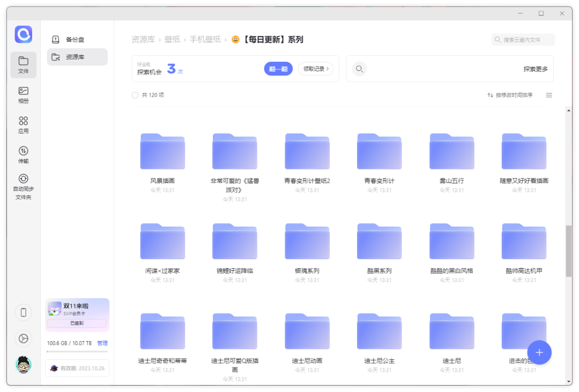The width and height of the screenshot is (579, 392).
Task: Select 备份盘 in the left panel
Action: click(x=75, y=40)
